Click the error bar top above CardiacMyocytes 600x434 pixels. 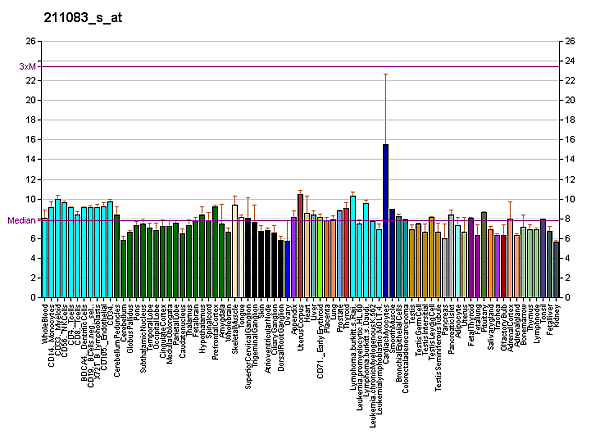(x=386, y=74)
